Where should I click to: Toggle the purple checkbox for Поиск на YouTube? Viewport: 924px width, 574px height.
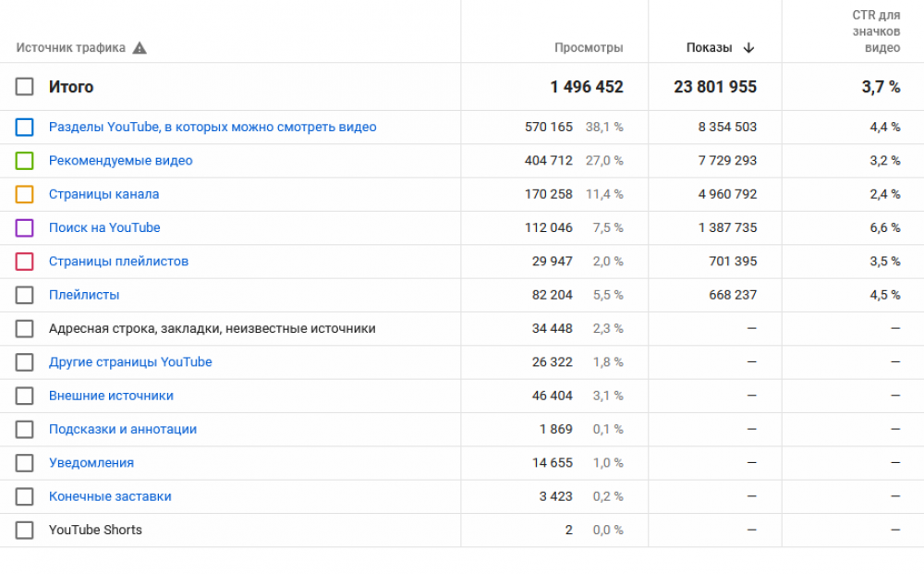click(x=25, y=228)
